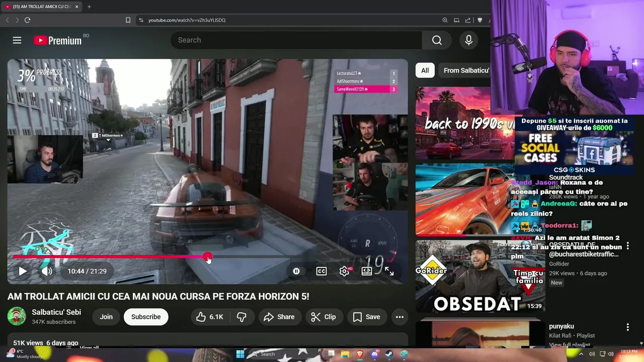Switch to theater mode in player

pos(367,271)
